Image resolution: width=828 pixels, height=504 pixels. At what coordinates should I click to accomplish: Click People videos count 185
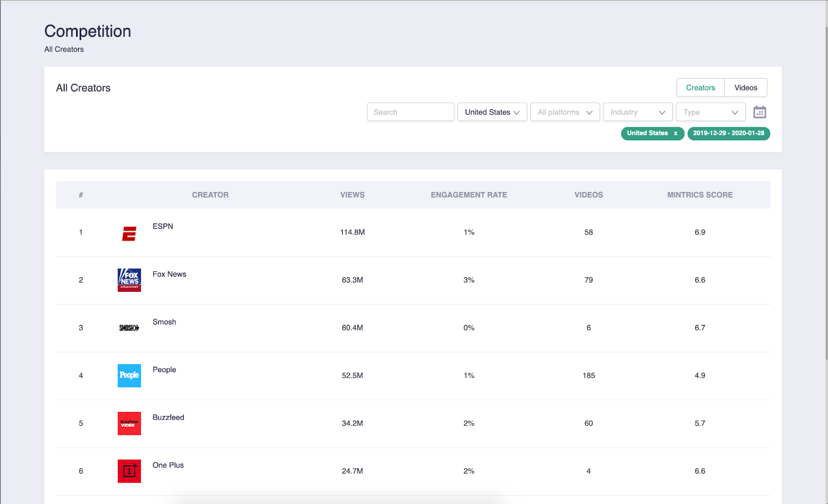click(x=588, y=376)
